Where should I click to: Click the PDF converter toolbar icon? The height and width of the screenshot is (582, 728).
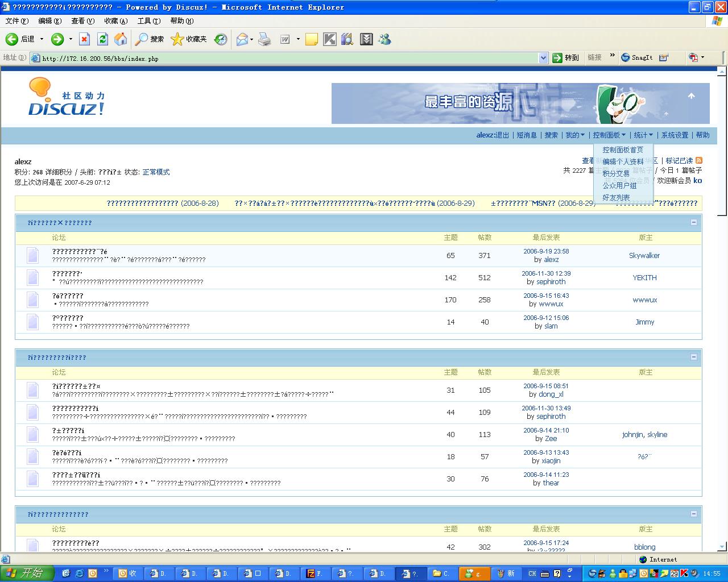pyautogui.click(x=693, y=57)
